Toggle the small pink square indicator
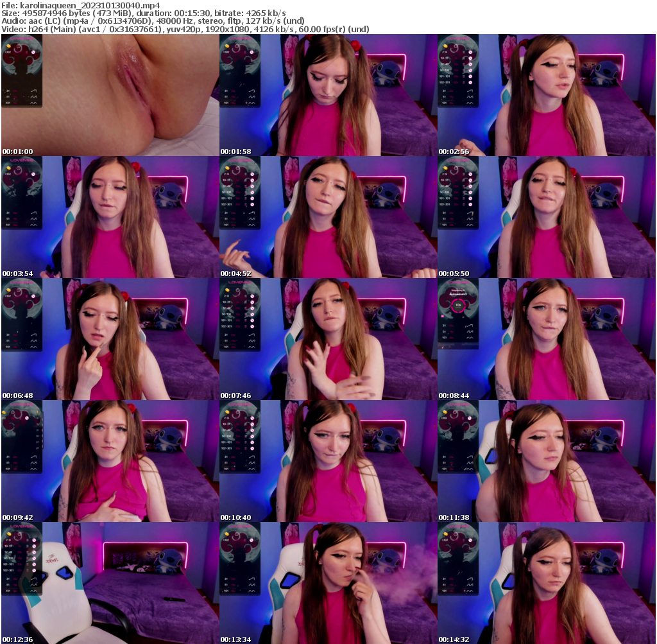The height and width of the screenshot is (644, 657). 443,317
